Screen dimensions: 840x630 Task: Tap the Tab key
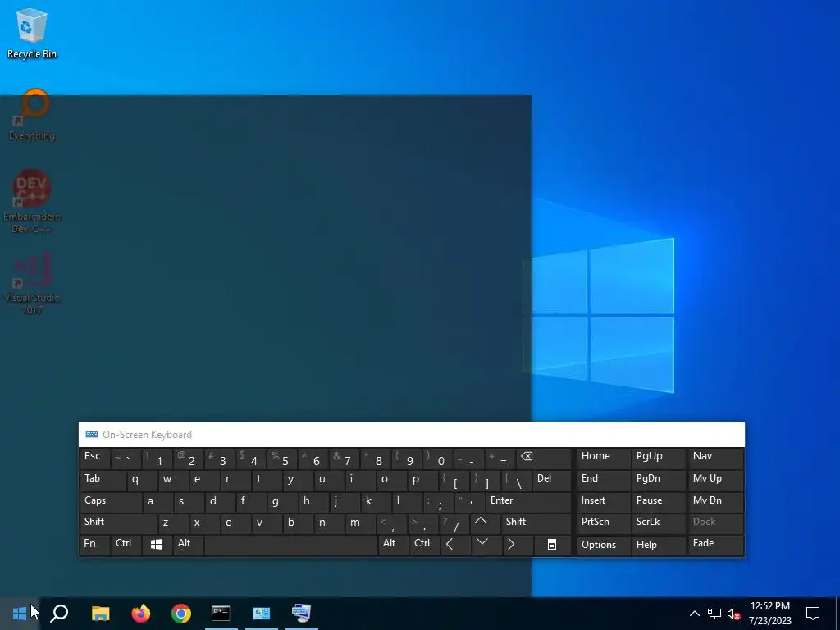coord(103,480)
